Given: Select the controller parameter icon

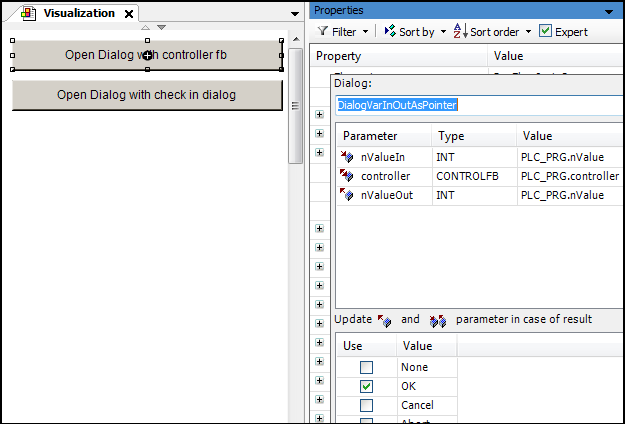Looking at the screenshot, I should click(347, 176).
